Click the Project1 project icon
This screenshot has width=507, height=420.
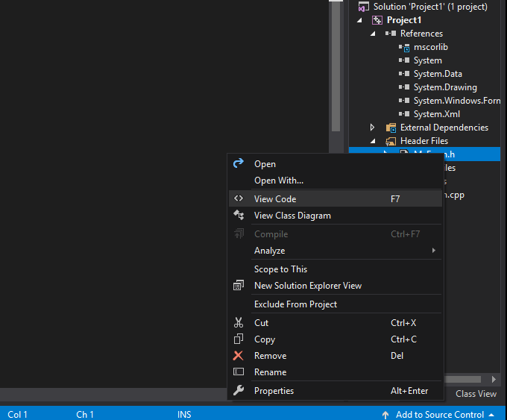[377, 20]
